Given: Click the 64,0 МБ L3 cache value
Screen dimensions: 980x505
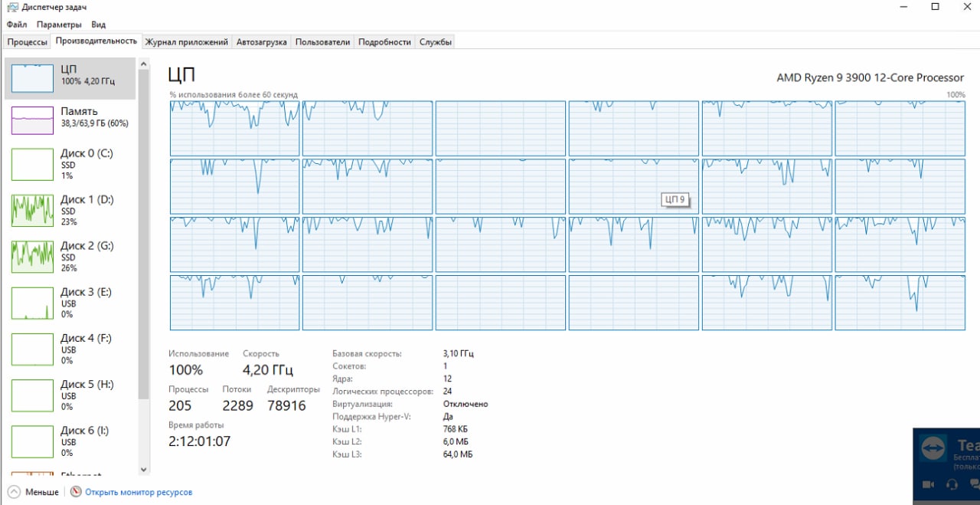Looking at the screenshot, I should point(458,454).
